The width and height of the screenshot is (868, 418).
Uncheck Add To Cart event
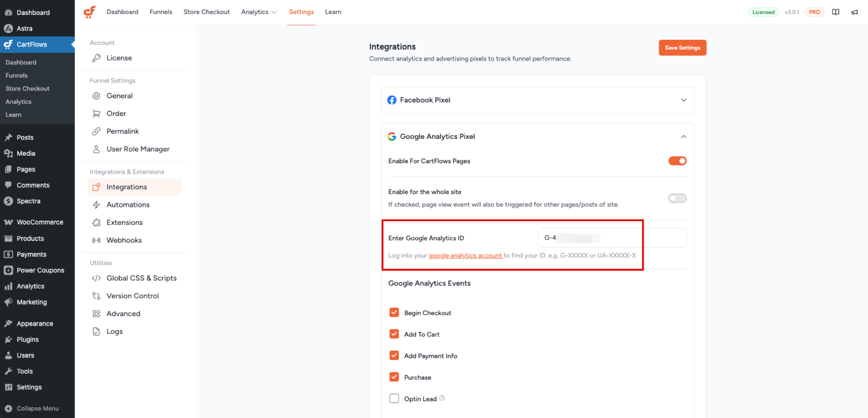coord(394,334)
